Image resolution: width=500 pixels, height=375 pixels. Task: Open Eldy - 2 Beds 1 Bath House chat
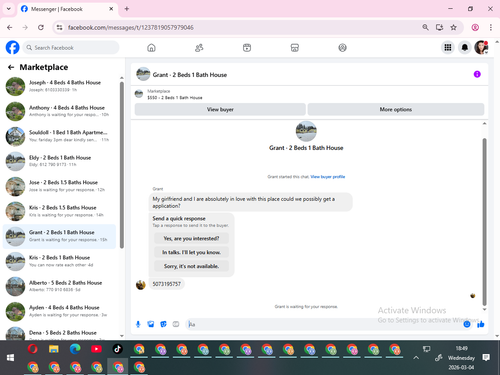click(x=59, y=161)
